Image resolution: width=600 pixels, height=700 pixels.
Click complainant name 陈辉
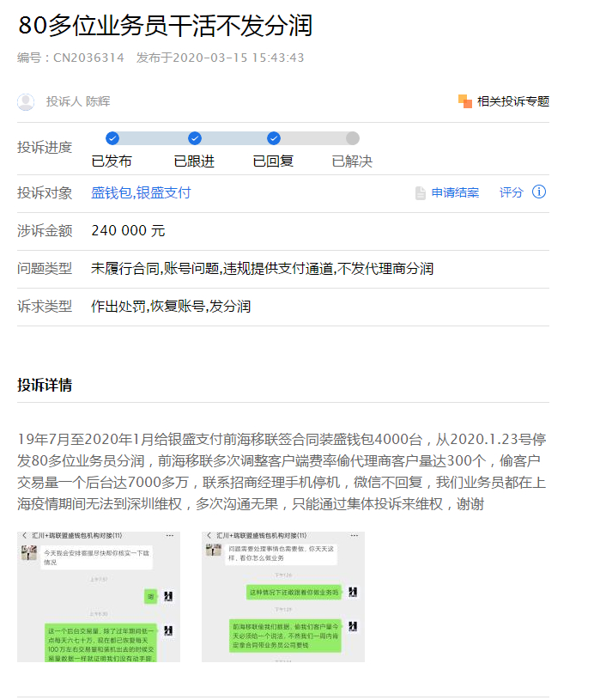[x=98, y=102]
